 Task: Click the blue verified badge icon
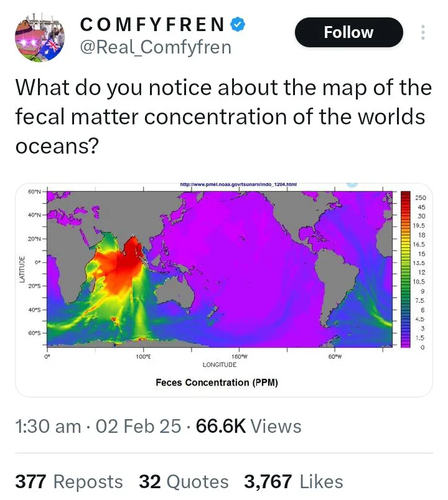[x=238, y=24]
